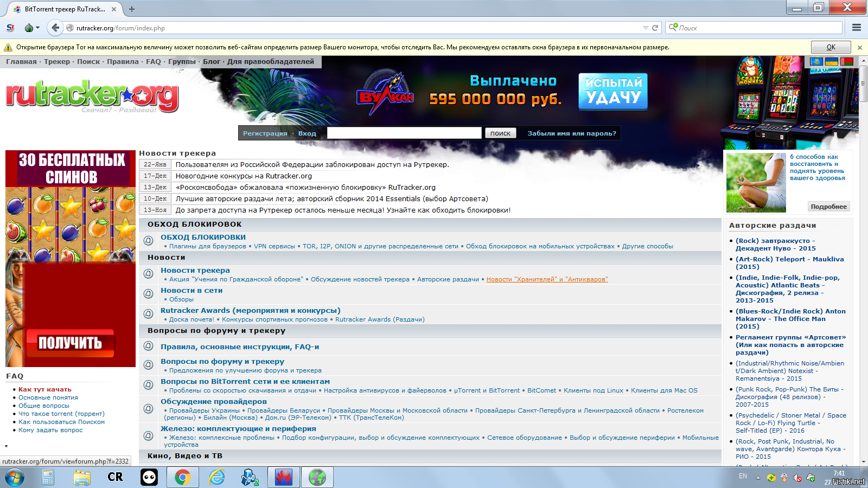Focus the site search input field
The width and height of the screenshot is (868, 488).
(x=404, y=133)
